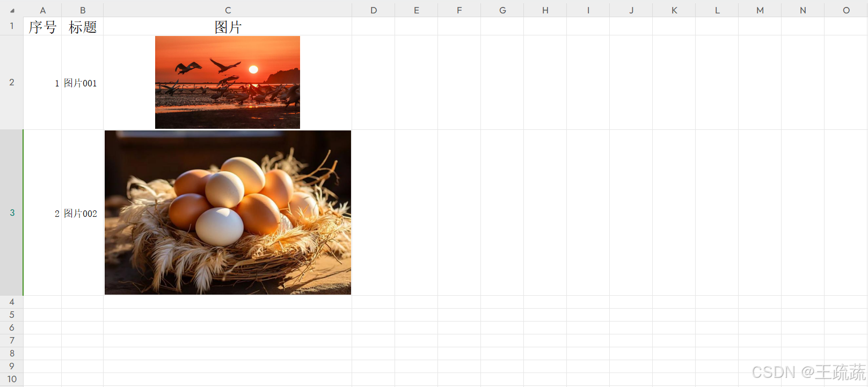
Task: Select column O header
Action: (846, 10)
